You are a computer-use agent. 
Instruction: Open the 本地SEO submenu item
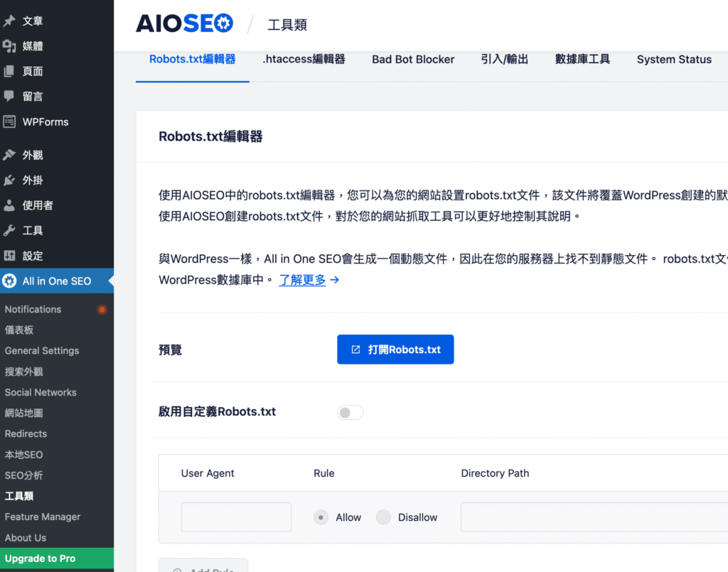coord(23,455)
